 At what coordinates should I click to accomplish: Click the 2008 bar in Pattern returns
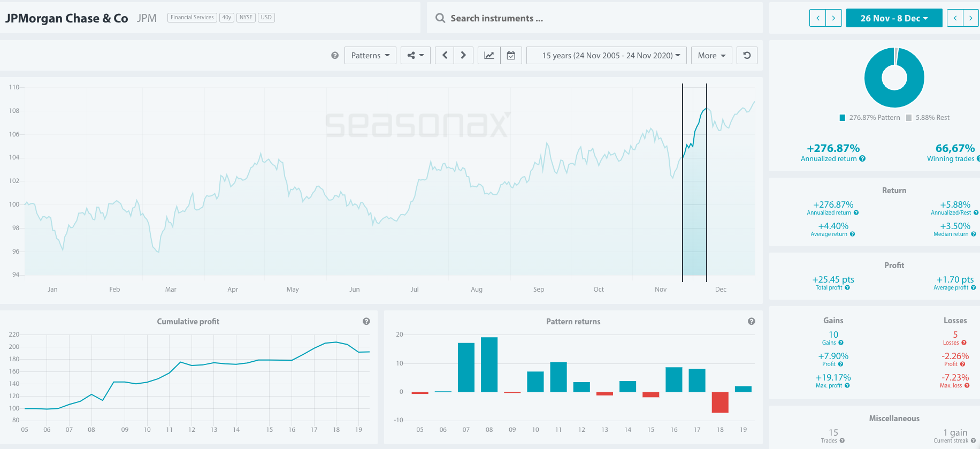click(x=489, y=364)
